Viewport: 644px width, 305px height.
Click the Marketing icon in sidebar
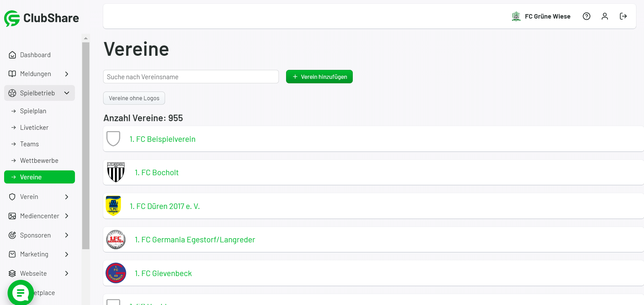[12, 254]
